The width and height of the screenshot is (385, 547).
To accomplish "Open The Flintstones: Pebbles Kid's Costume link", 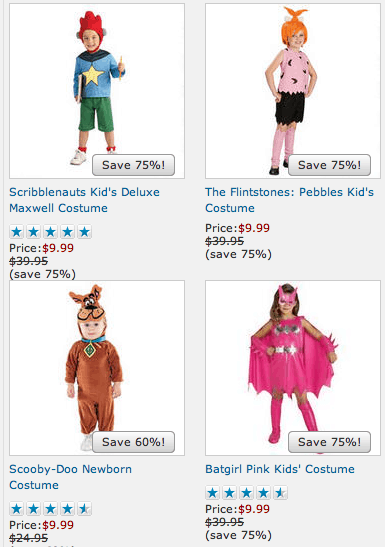I will coord(289,200).
